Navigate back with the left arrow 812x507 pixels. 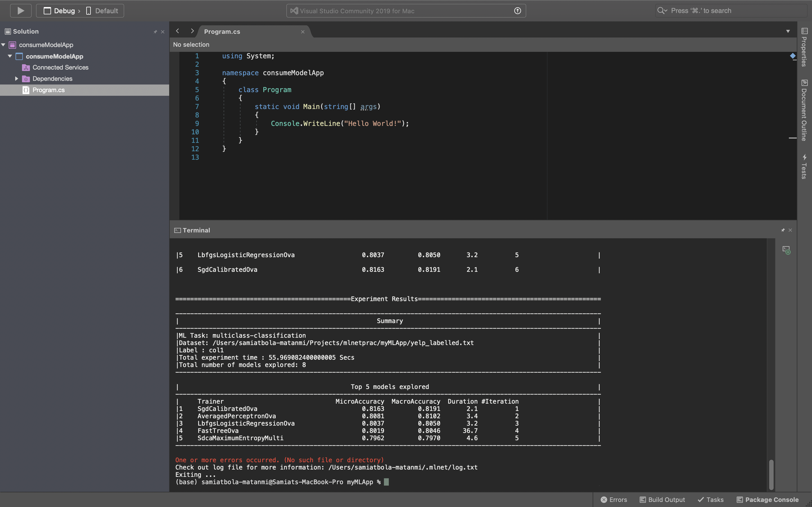tap(178, 31)
